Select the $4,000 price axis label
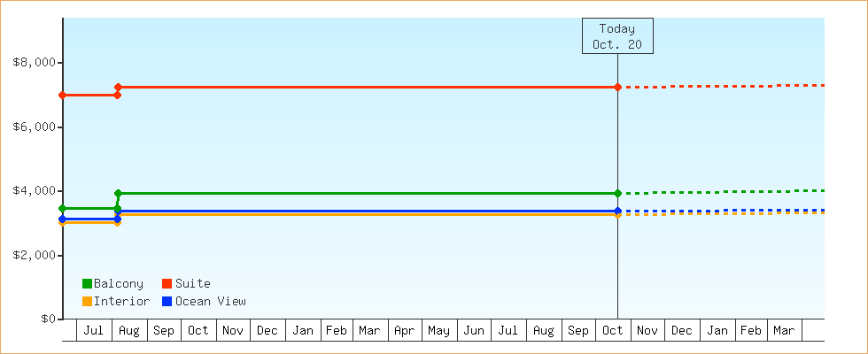 pos(35,191)
